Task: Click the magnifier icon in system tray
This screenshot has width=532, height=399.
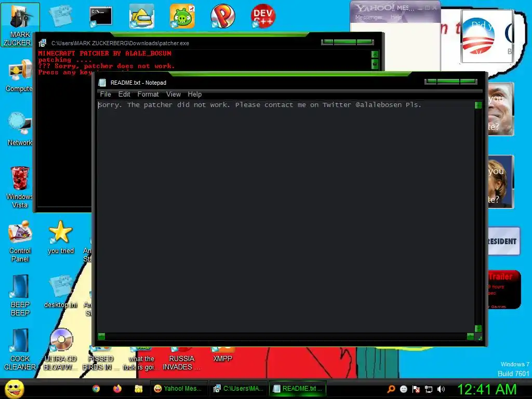Action: tap(391, 389)
